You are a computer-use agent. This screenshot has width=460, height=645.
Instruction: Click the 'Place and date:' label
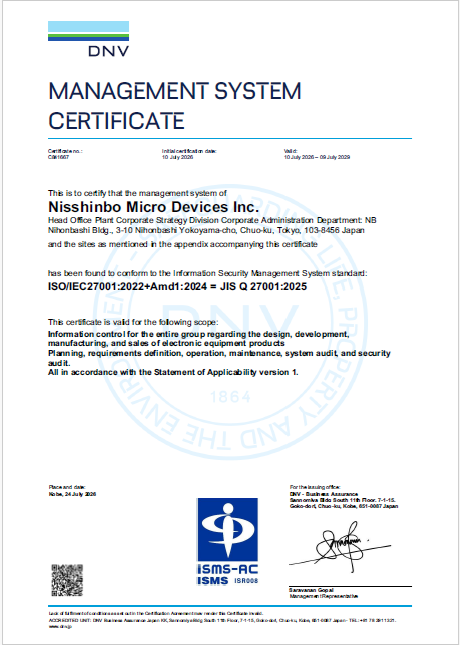click(x=67, y=487)
